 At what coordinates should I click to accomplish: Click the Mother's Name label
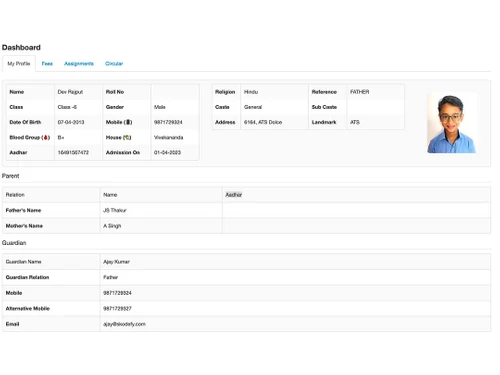pos(24,226)
